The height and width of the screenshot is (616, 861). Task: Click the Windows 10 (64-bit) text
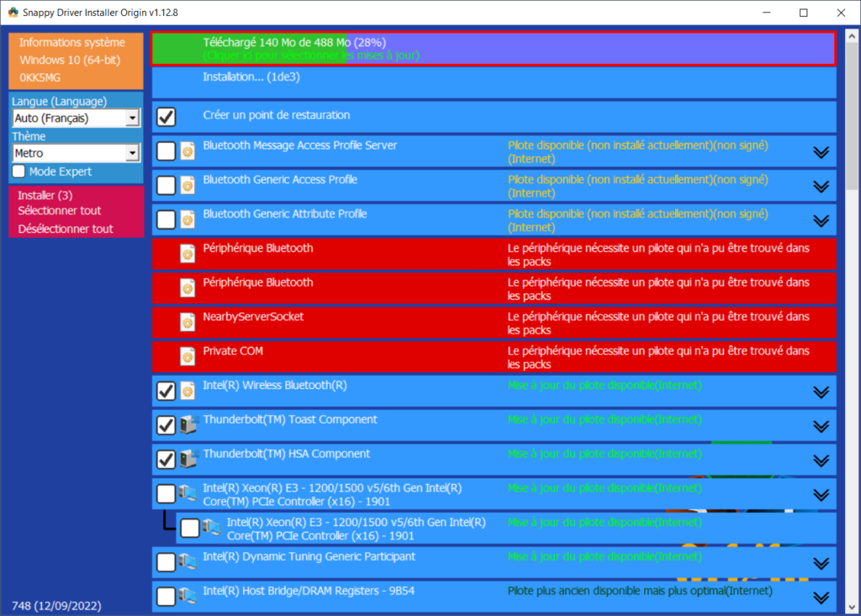click(x=70, y=60)
